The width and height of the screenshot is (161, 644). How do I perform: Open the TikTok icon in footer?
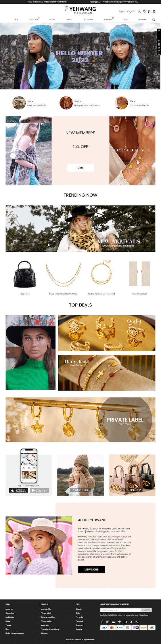(131, 622)
